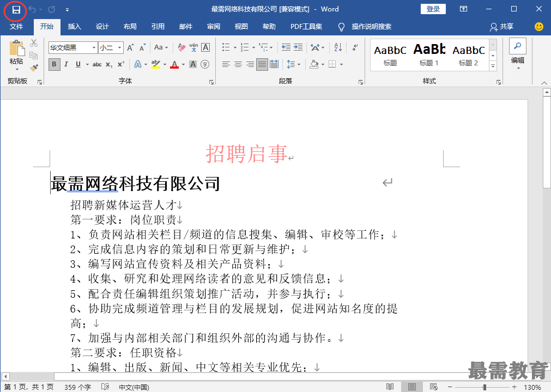Click the Paste clipboard icon

pyautogui.click(x=16, y=48)
